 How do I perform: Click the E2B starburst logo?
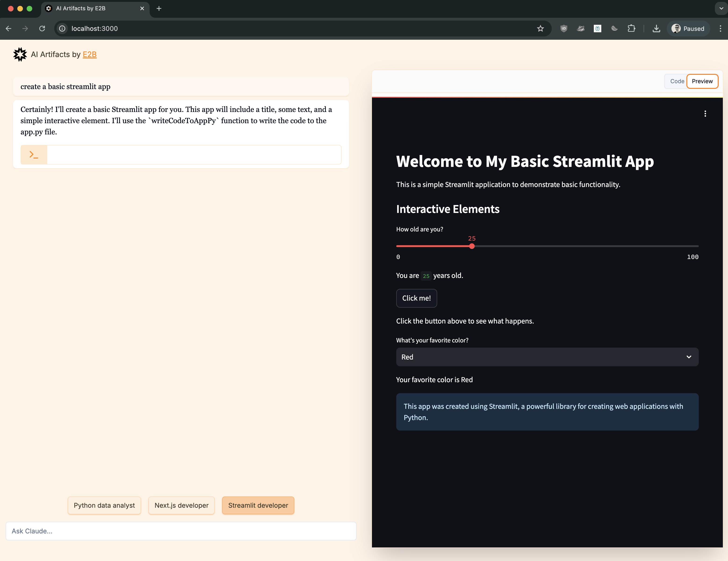[20, 54]
